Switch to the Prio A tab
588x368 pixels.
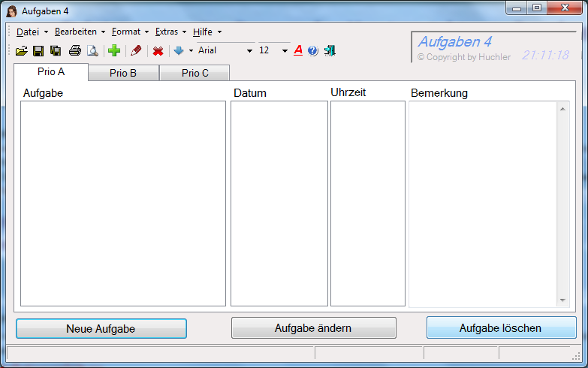coord(51,71)
